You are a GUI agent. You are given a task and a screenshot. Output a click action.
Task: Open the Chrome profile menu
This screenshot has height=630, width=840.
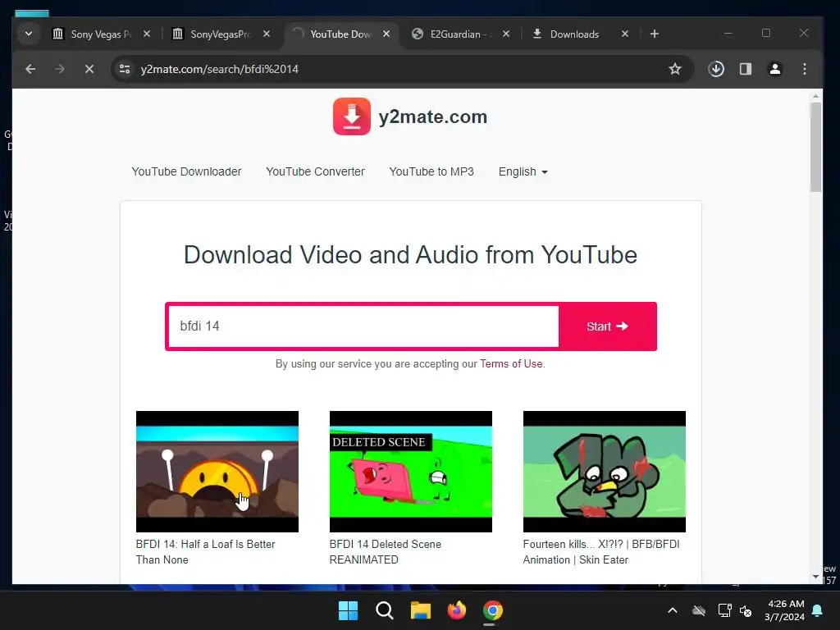click(775, 69)
